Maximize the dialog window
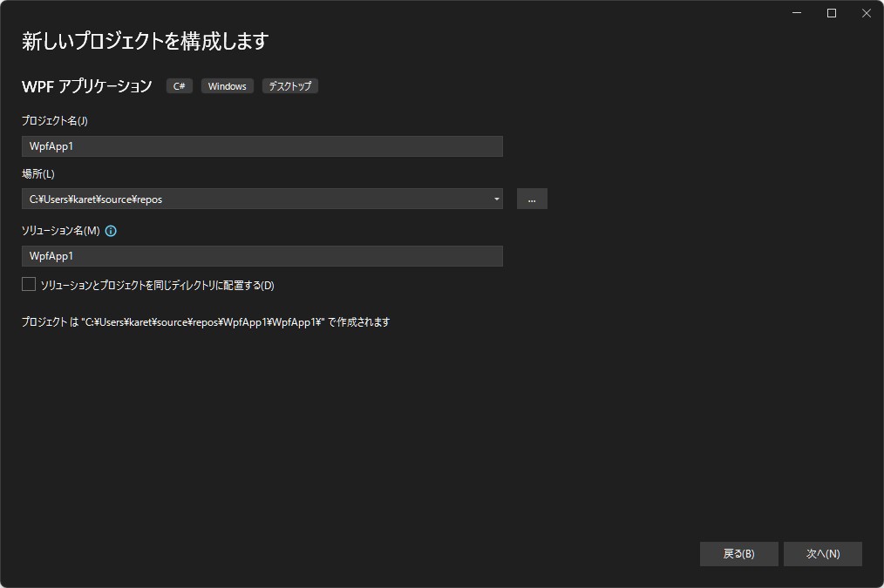The height and width of the screenshot is (588, 884). [x=832, y=13]
